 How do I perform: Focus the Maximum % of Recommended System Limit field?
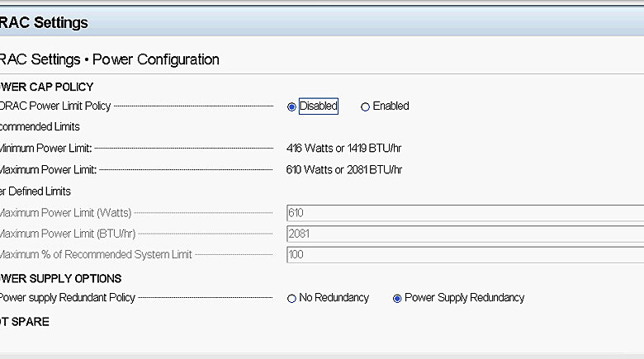coord(465,255)
